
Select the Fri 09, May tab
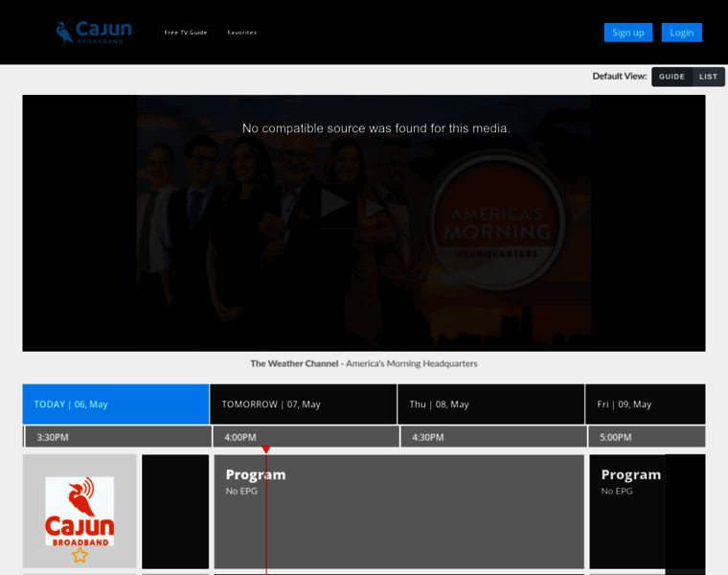click(646, 404)
